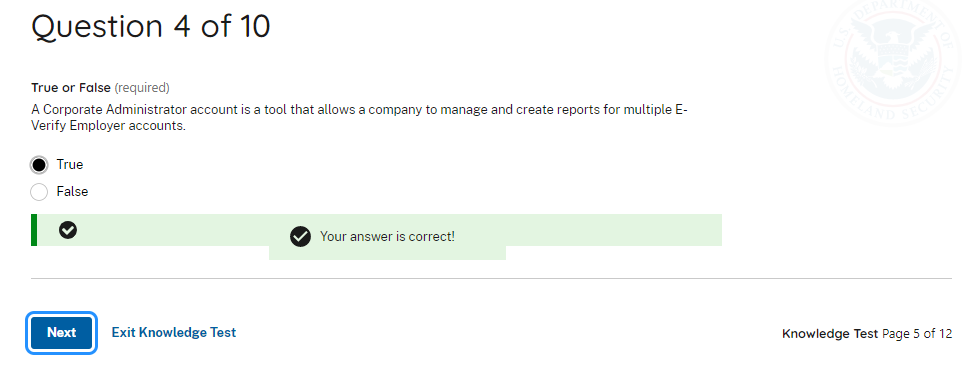Click the horizontal divider above the Next button

tap(491, 279)
